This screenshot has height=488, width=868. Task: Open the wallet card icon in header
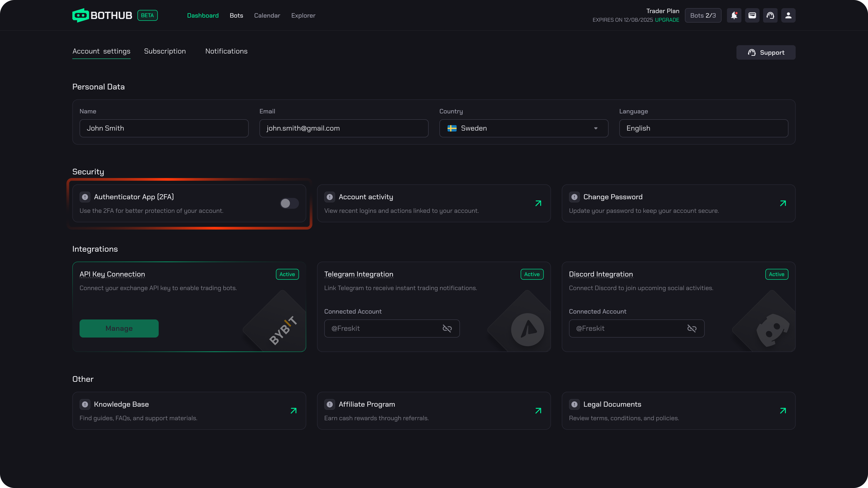click(752, 16)
